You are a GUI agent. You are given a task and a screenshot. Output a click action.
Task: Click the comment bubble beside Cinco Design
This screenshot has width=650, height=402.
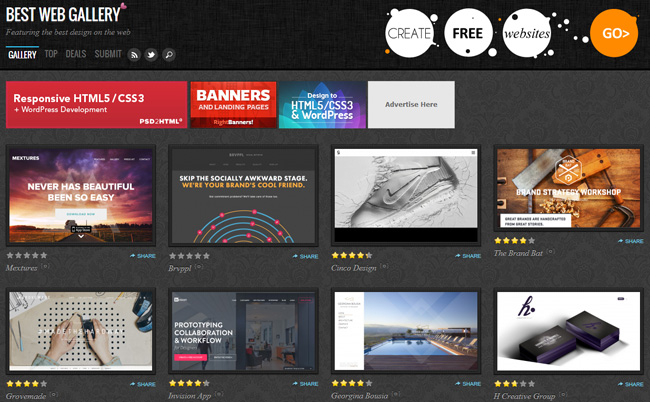[384, 266]
